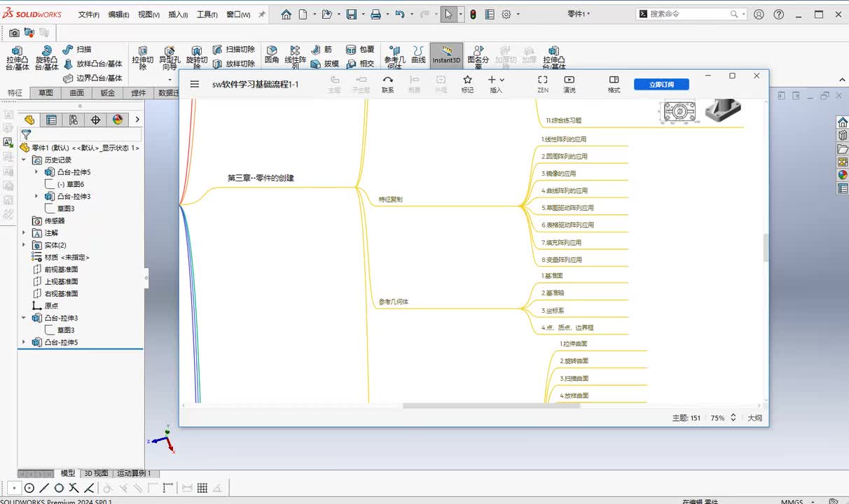Open the DisplayManager color ball tab
The width and height of the screenshot is (849, 504).
point(117,120)
